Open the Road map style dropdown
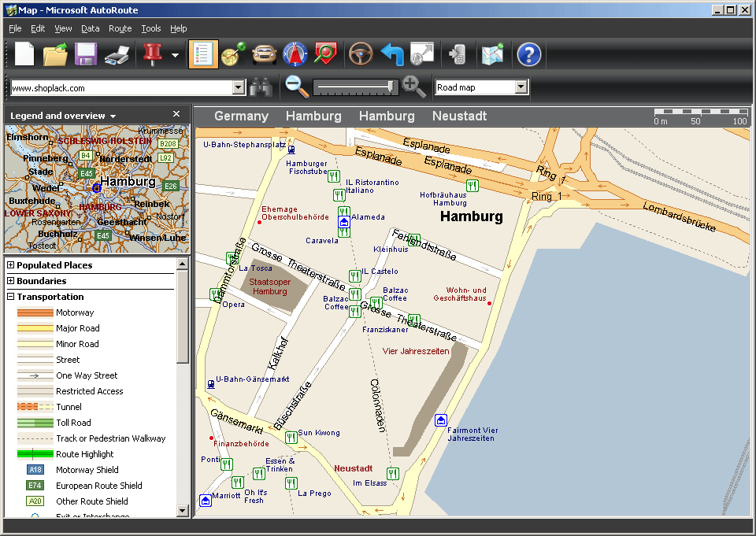756x536 pixels. (x=521, y=87)
